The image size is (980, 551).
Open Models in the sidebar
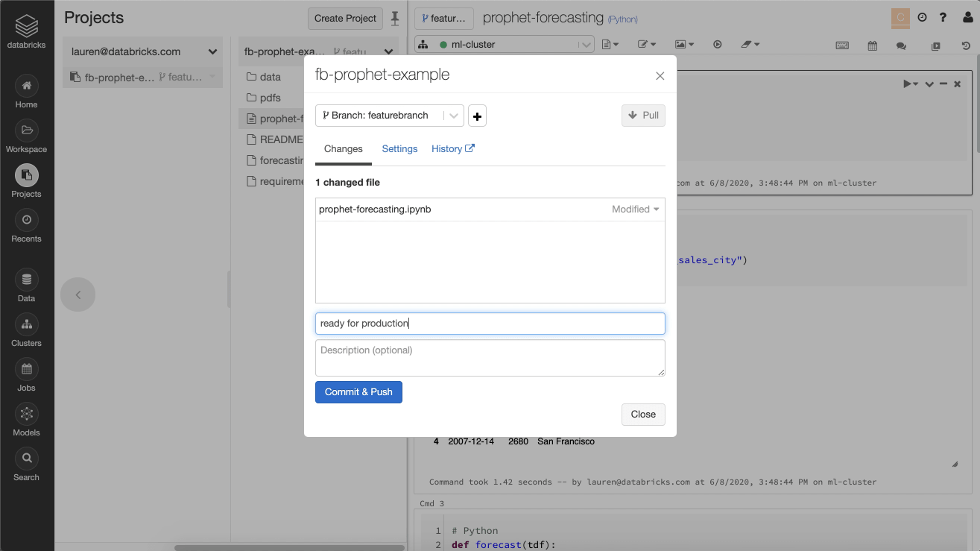pyautogui.click(x=26, y=420)
